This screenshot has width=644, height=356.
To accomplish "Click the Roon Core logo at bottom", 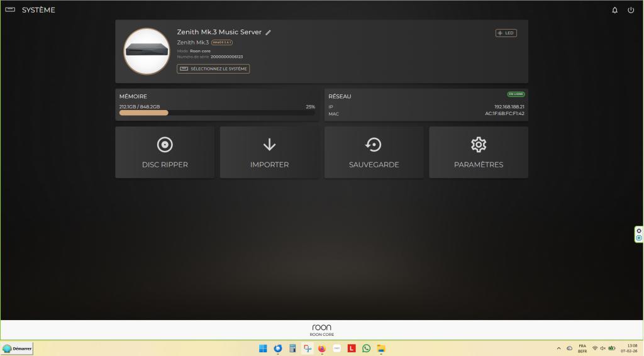I will pos(321,330).
